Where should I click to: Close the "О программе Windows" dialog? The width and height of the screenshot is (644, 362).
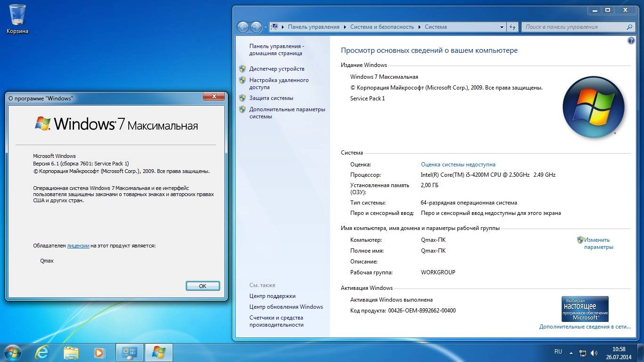tap(214, 97)
